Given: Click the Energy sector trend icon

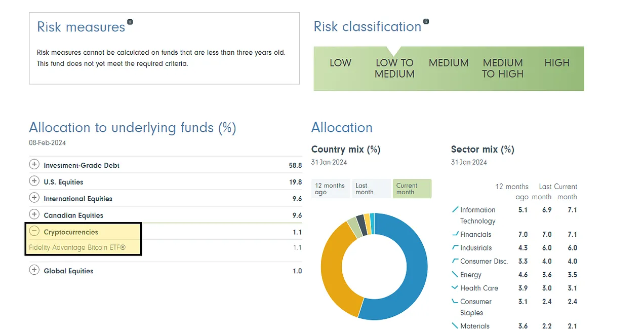Looking at the screenshot, I should [455, 274].
